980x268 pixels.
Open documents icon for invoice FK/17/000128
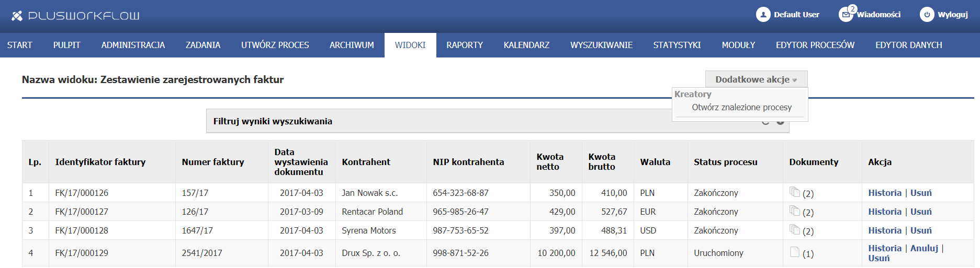795,230
